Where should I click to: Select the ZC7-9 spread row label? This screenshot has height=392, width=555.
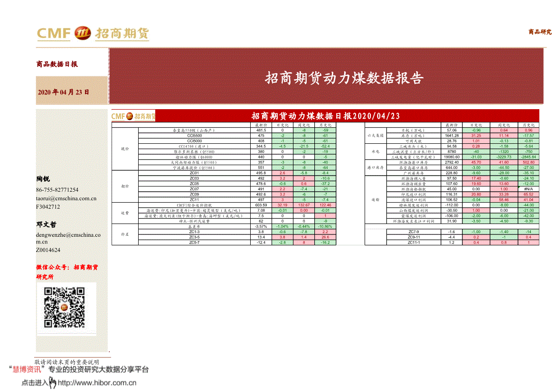[414, 232]
